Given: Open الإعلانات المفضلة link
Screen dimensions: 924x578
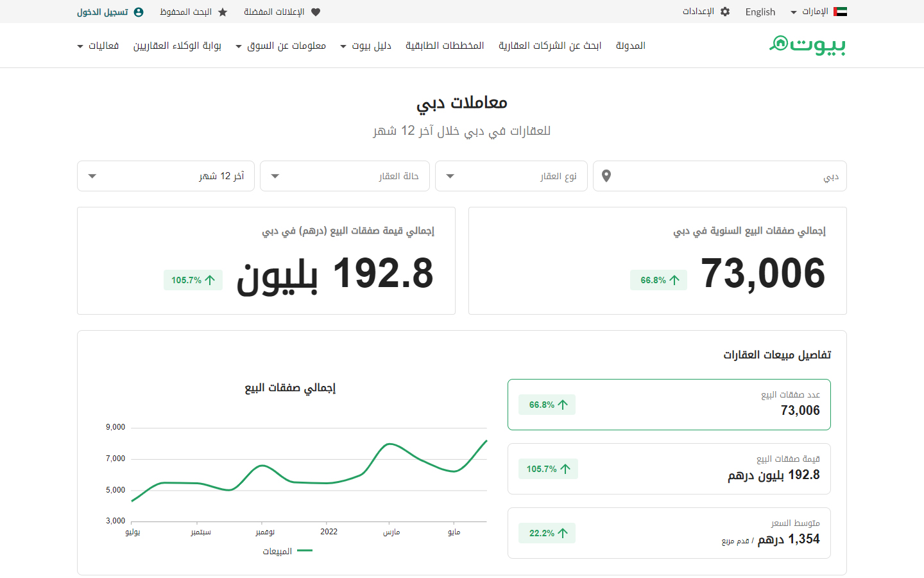Looking at the screenshot, I should 282,12.
